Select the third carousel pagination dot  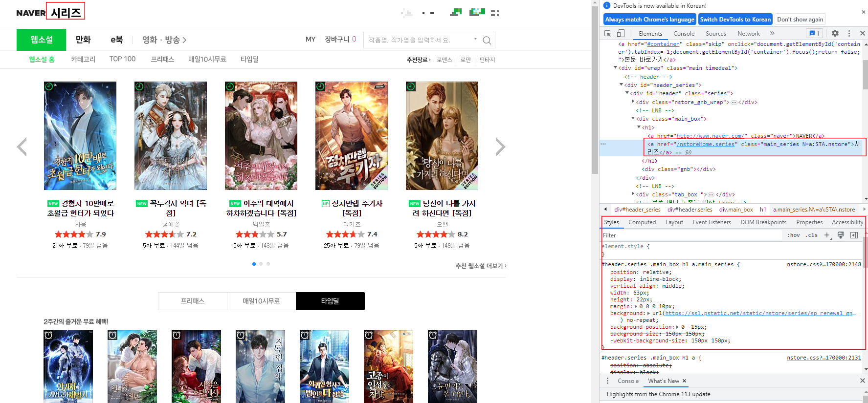[x=268, y=264]
